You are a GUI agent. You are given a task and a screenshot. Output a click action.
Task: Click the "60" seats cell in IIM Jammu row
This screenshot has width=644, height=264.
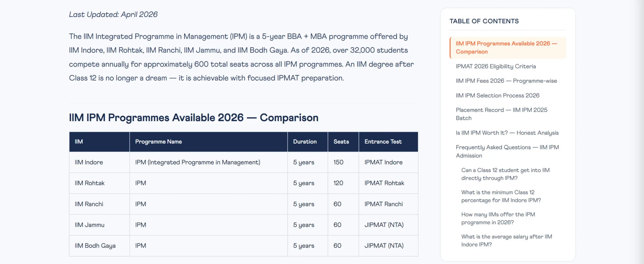pos(343,225)
